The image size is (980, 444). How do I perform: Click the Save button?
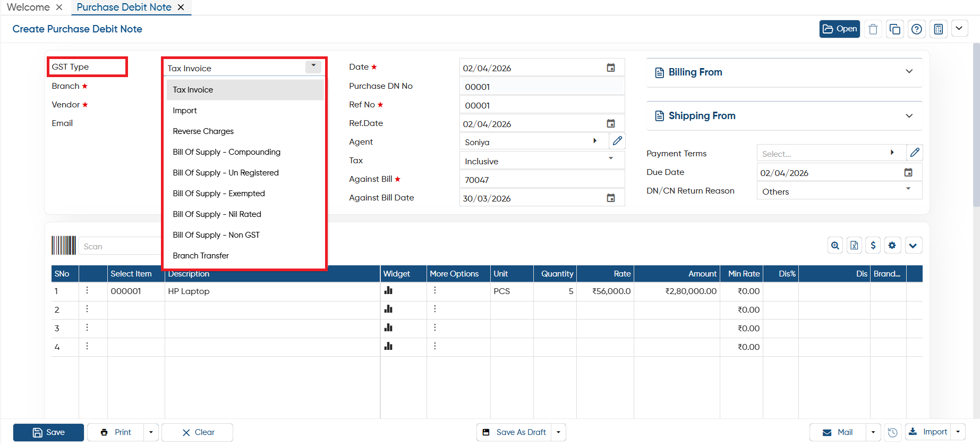(48, 432)
